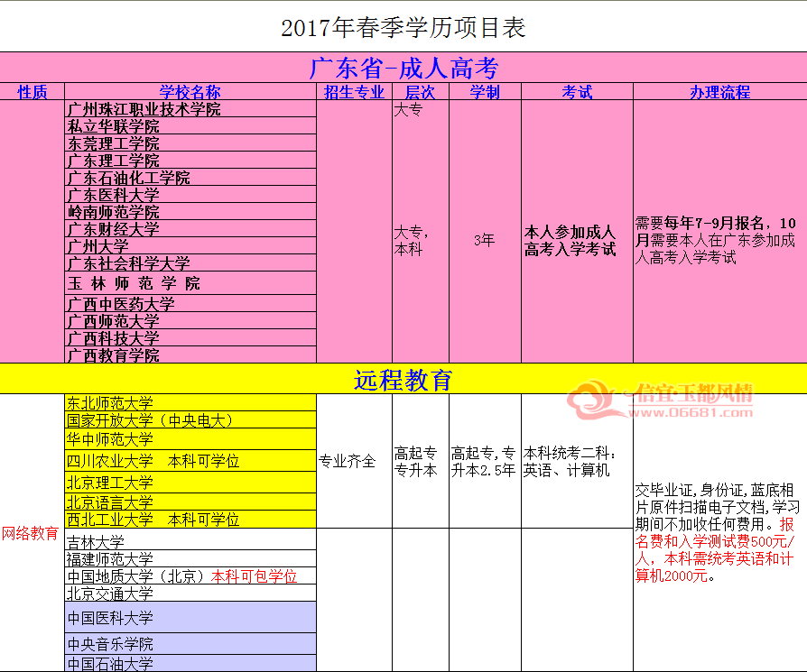Image resolution: width=807 pixels, height=672 pixels.
Task: Click the "中国地质大学（北京）" cell
Action: (x=190, y=575)
